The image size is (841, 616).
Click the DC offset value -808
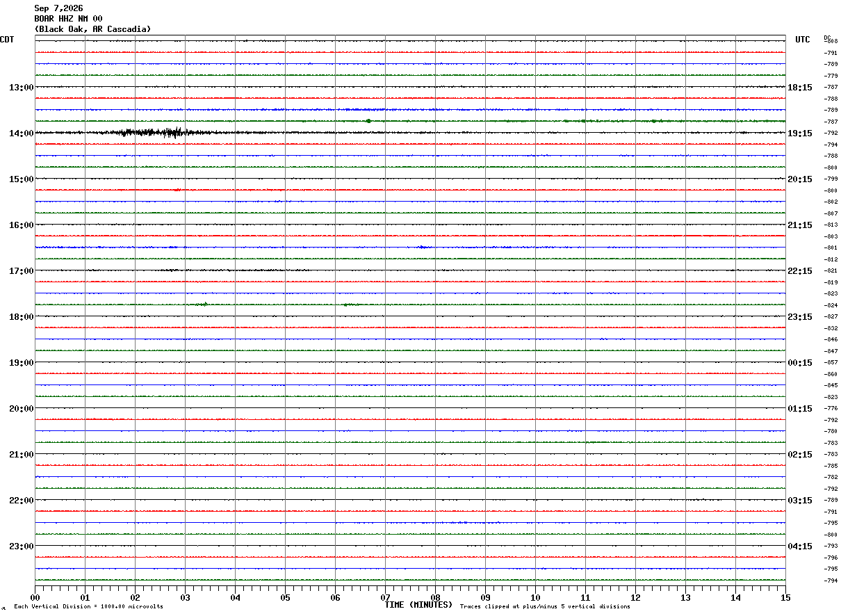point(831,42)
